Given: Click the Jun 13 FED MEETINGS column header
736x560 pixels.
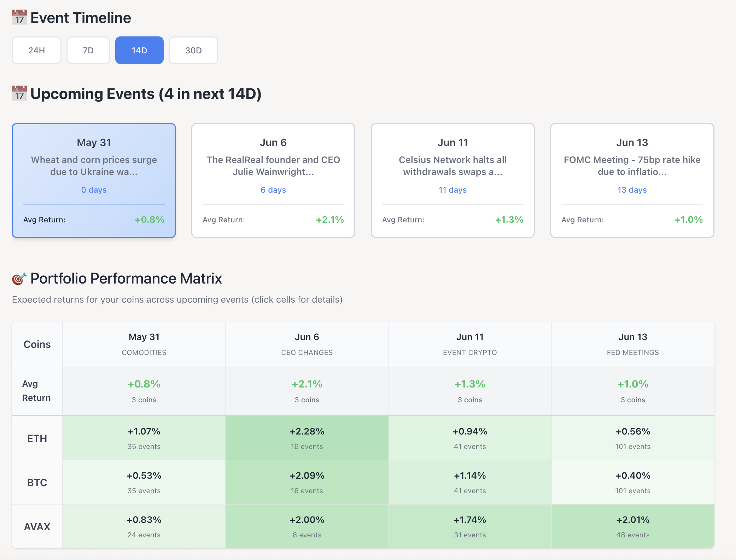Looking at the screenshot, I should (x=633, y=344).
